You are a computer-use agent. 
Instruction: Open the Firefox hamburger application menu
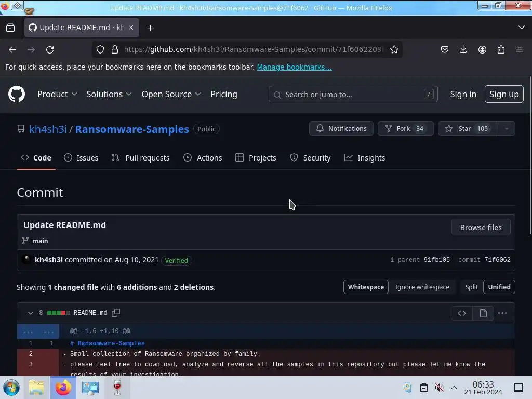[x=520, y=49]
